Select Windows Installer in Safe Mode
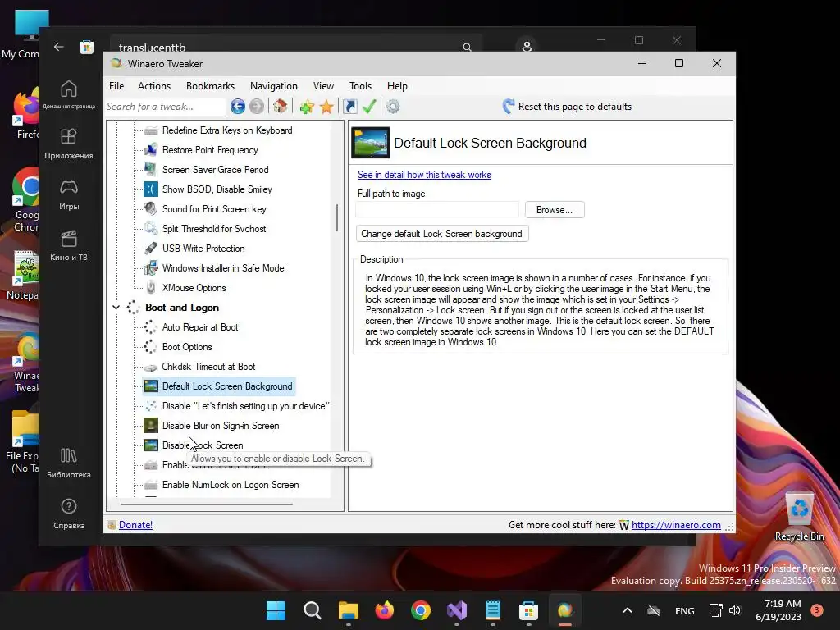This screenshot has height=630, width=840. coord(223,268)
